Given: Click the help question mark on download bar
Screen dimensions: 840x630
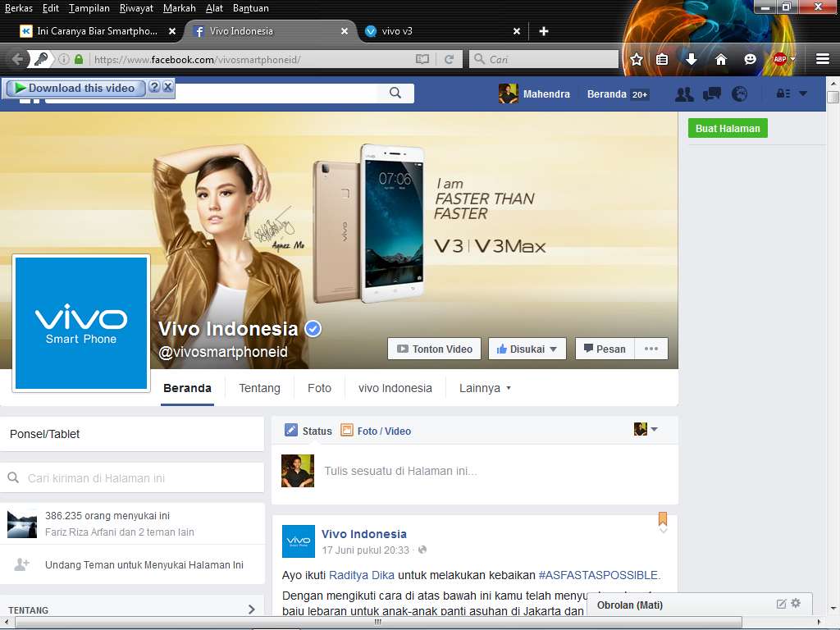Looking at the screenshot, I should coord(154,87).
